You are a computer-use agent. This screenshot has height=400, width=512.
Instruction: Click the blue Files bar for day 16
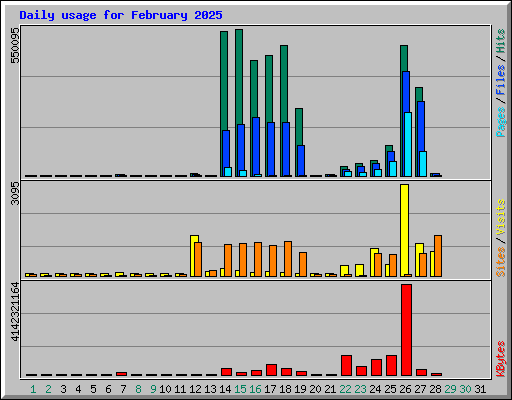click(256, 146)
